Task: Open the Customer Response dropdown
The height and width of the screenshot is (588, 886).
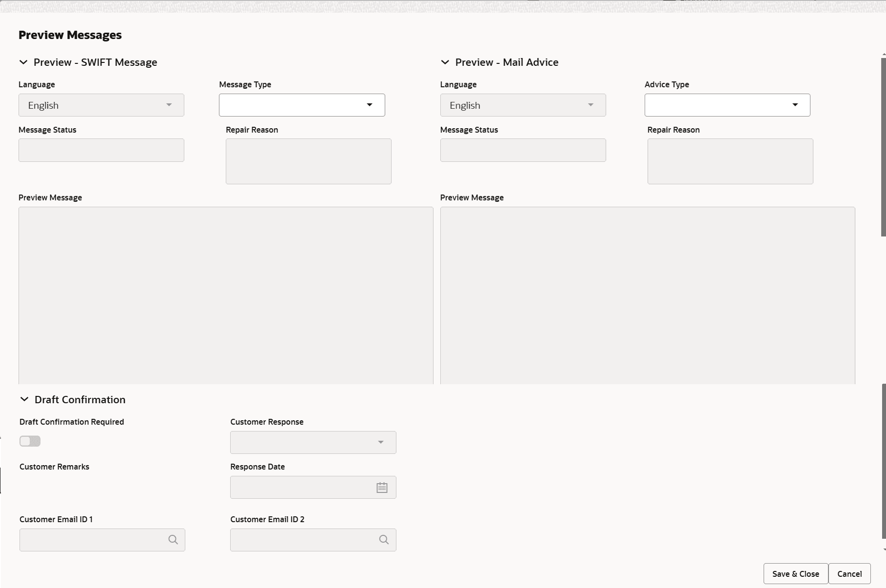Action: [x=313, y=442]
